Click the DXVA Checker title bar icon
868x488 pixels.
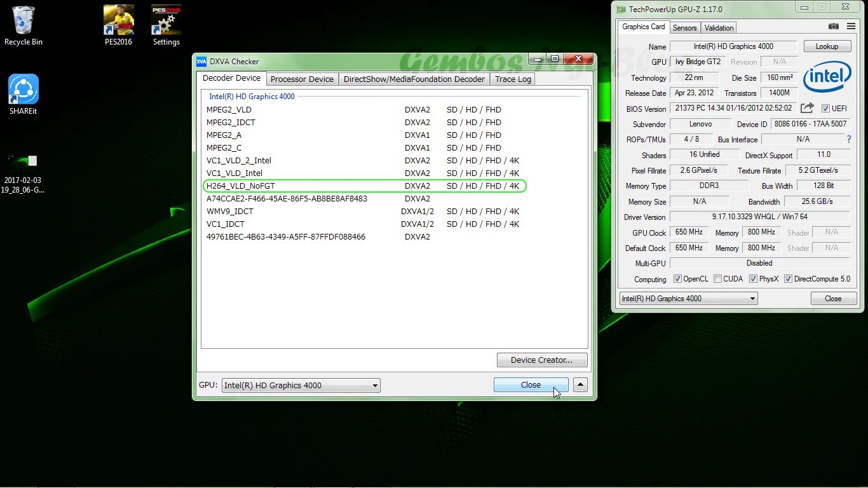201,62
